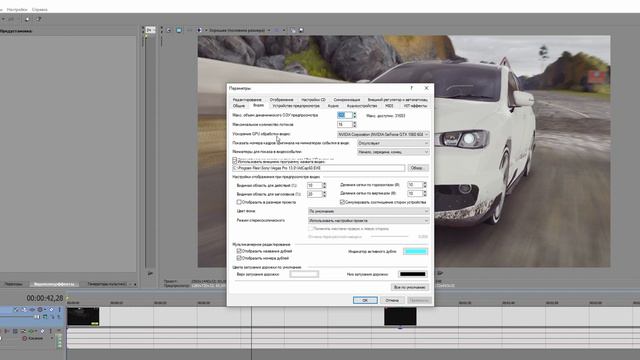The width and height of the screenshot is (640, 360).
Task: Expand the source frame numbers dropdown (Отсутствует)
Action: pyautogui.click(x=393, y=143)
